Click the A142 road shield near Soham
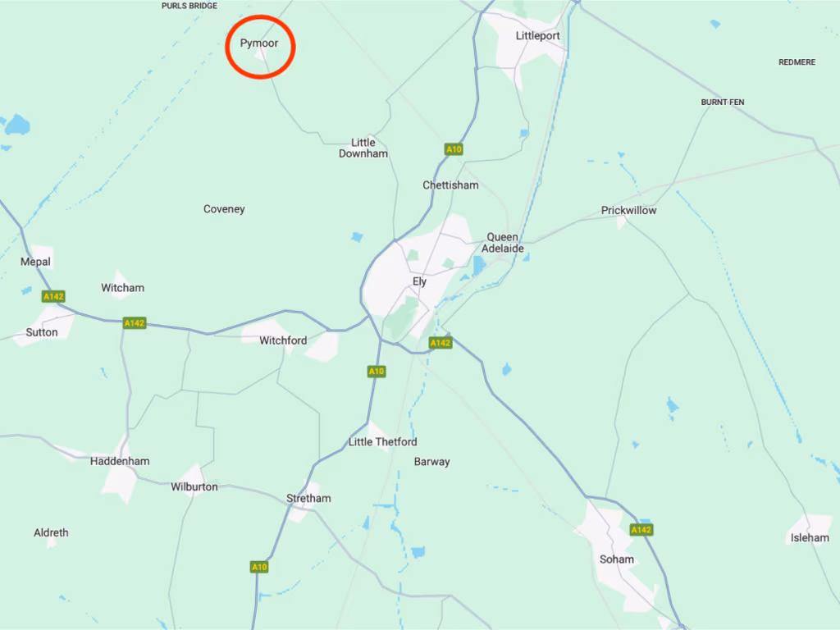Viewport: 840px width, 630px height. (x=641, y=530)
